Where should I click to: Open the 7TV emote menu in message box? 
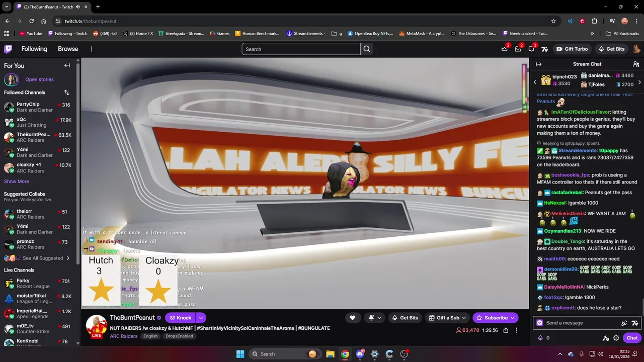(x=635, y=323)
